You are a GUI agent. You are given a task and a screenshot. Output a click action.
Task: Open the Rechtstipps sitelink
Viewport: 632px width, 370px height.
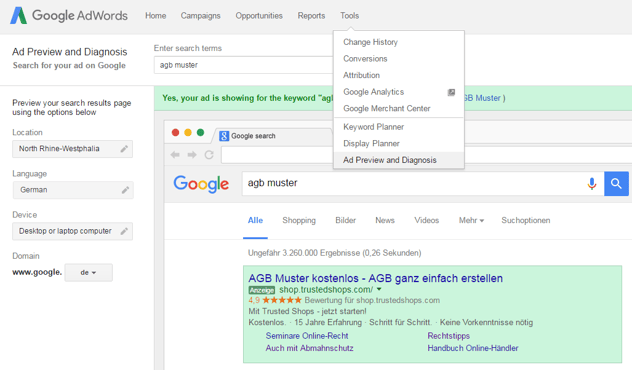click(449, 336)
